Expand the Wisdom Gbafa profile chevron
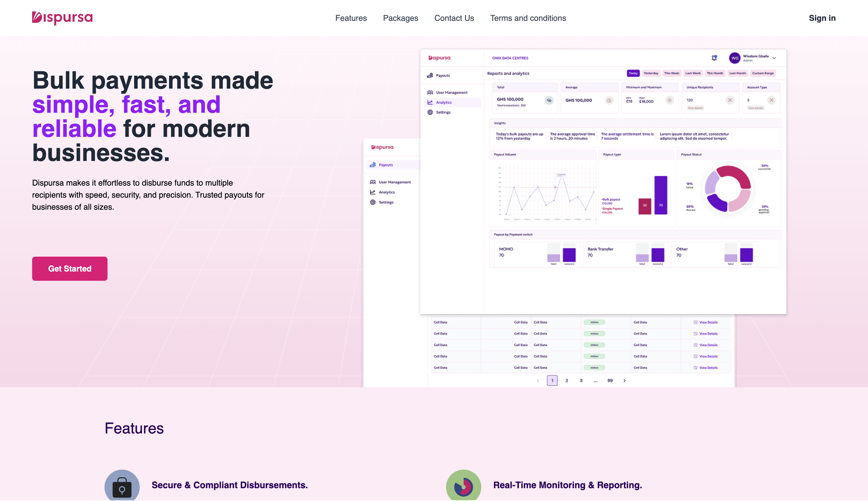868x501 pixels. click(x=774, y=58)
